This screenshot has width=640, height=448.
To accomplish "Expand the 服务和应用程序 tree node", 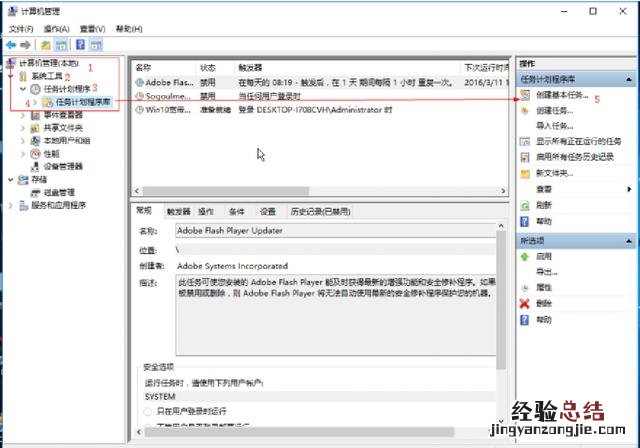I will (x=12, y=205).
